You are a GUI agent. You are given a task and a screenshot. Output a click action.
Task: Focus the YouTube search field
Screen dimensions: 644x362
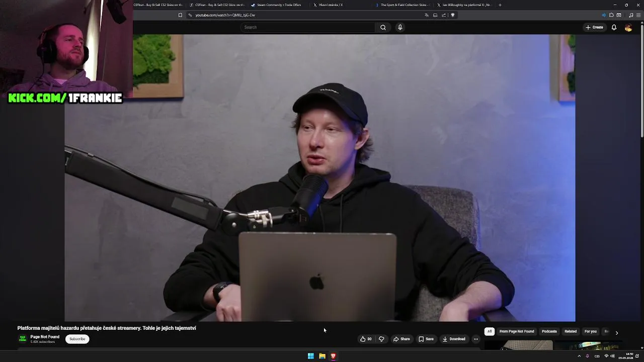point(307,27)
